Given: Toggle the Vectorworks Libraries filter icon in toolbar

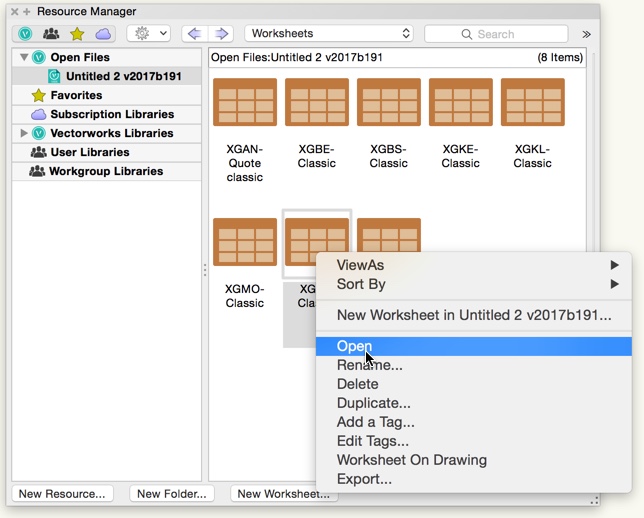Looking at the screenshot, I should tap(25, 34).
